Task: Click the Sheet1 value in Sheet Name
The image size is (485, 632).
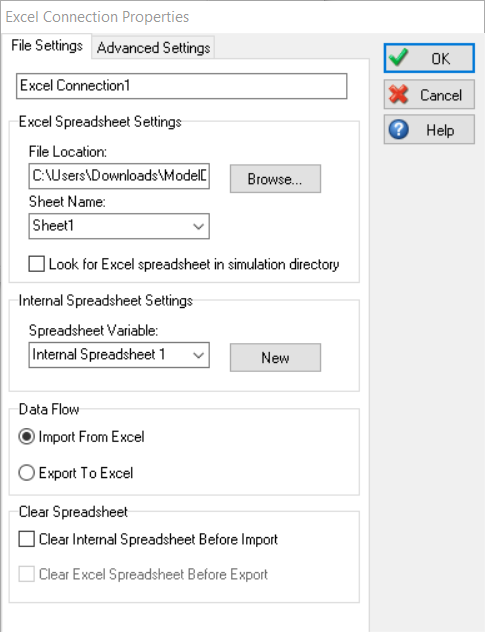Action: [x=53, y=226]
